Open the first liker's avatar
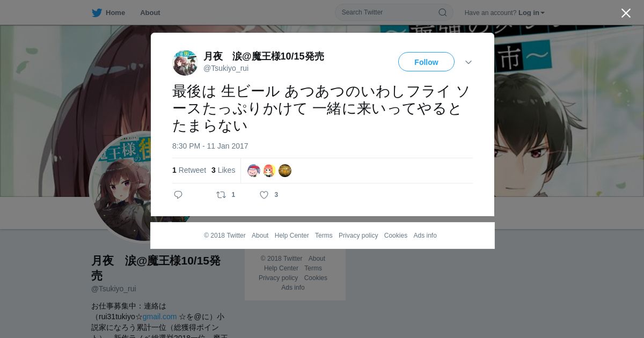This screenshot has width=644, height=338. (x=254, y=171)
